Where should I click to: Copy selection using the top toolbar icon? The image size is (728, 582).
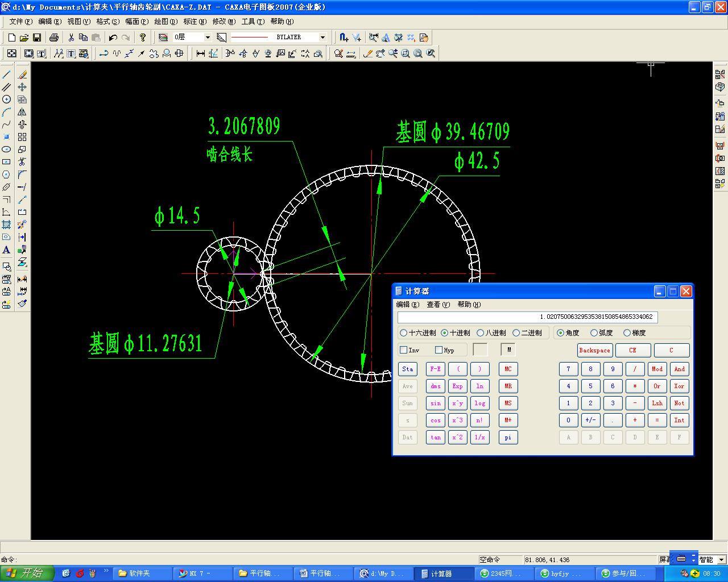point(84,38)
